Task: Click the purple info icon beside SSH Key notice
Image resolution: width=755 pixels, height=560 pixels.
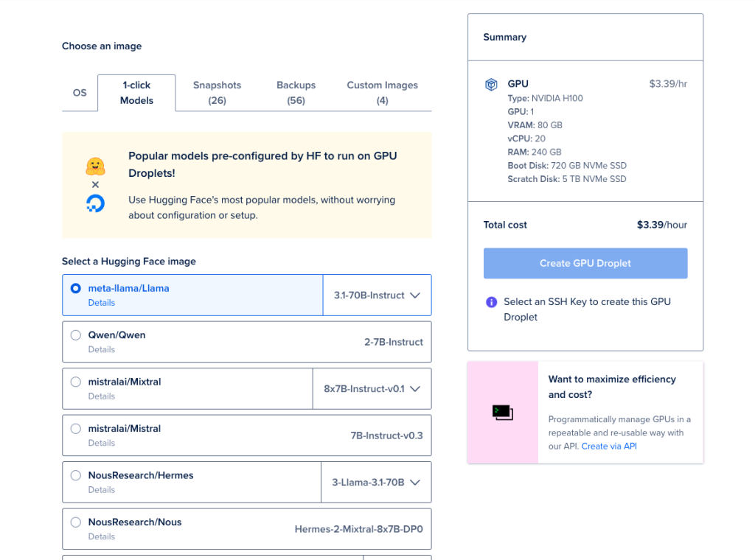Action: 491,302
